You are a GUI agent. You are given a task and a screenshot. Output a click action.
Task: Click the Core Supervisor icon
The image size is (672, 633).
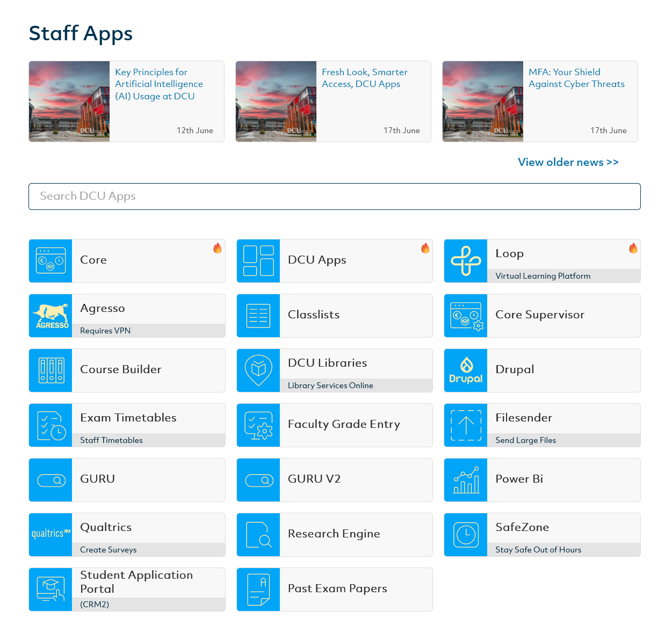coord(466,316)
